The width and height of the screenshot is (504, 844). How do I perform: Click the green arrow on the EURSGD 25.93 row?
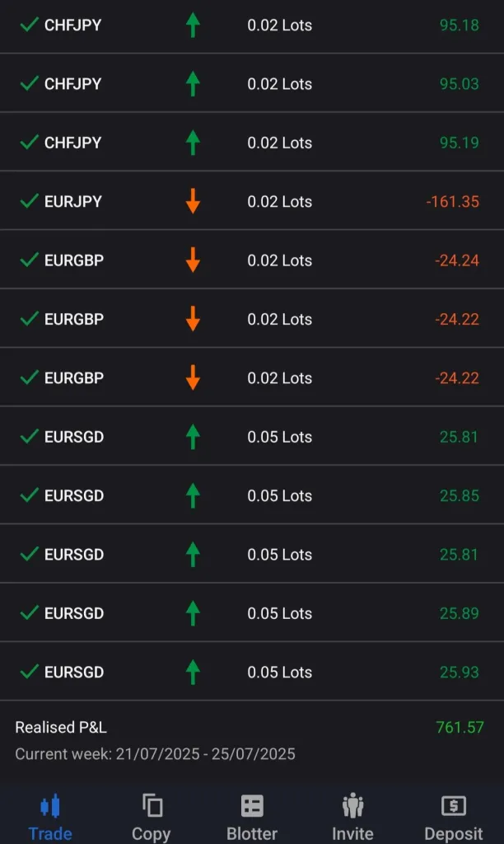coord(193,672)
